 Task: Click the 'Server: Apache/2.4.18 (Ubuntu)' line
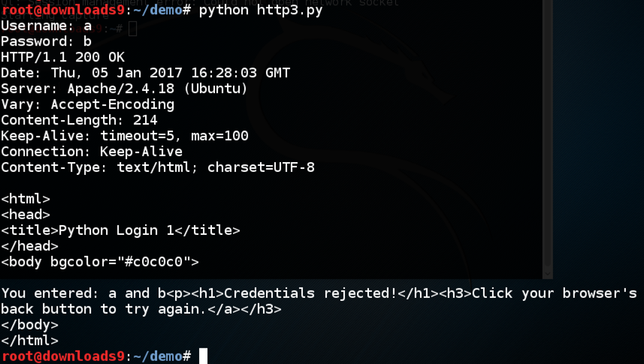point(124,89)
